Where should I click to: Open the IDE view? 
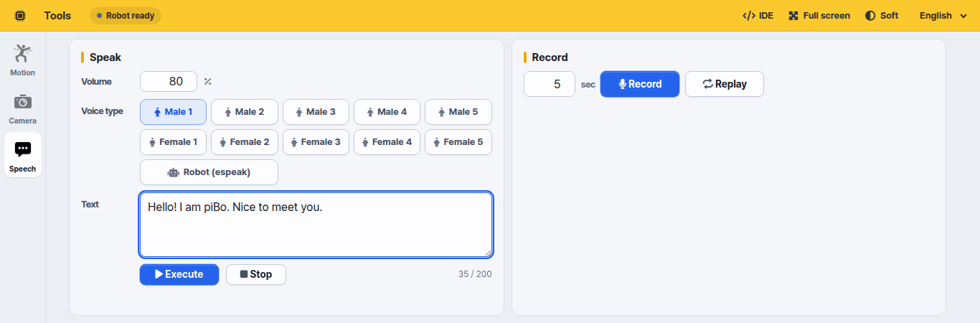point(758,16)
